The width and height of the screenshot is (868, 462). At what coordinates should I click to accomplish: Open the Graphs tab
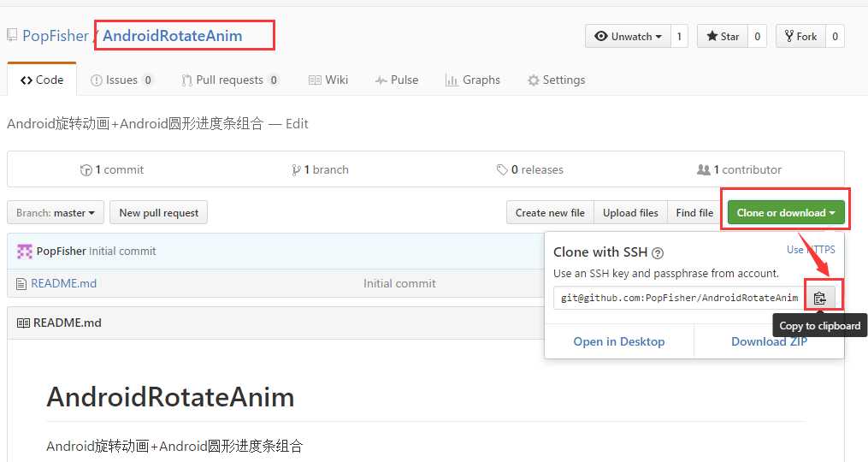point(473,80)
